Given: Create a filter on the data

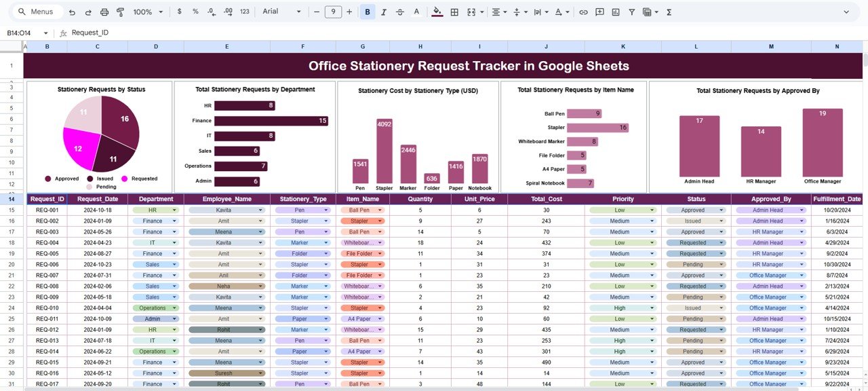Looking at the screenshot, I should point(632,12).
